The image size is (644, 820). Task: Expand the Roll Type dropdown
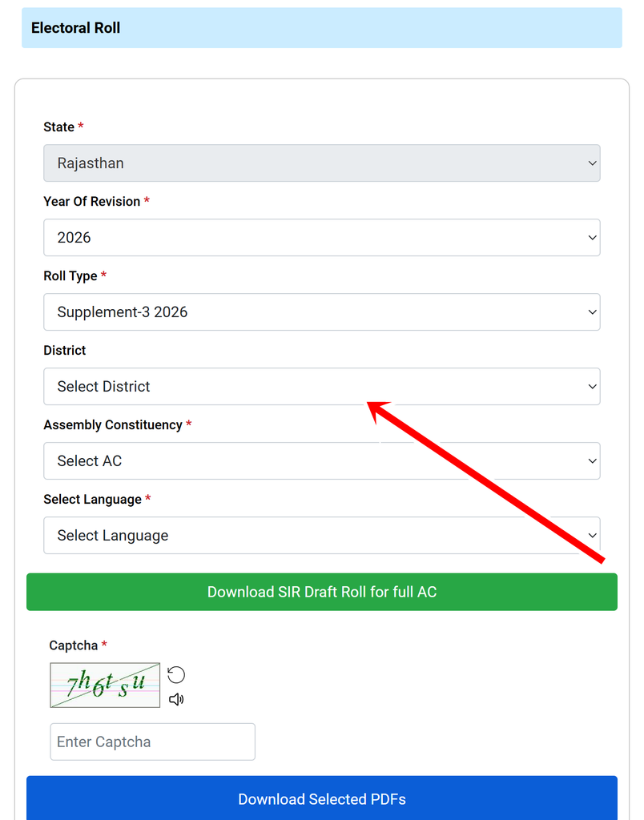pyautogui.click(x=322, y=312)
